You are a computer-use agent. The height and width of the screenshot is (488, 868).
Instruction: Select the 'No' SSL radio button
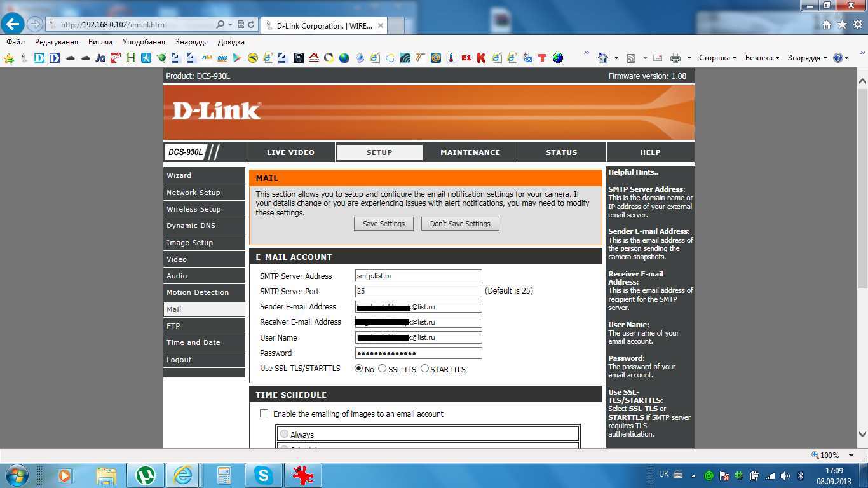(359, 369)
